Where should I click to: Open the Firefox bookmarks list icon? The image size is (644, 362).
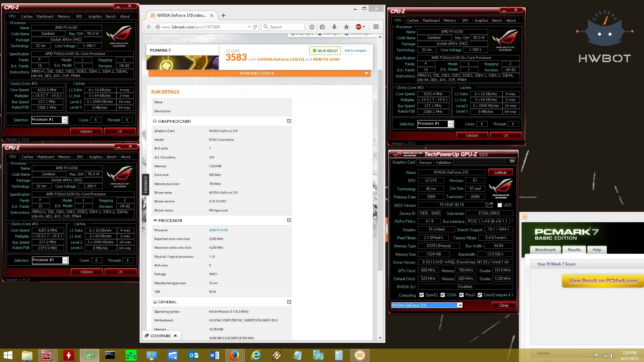point(322,27)
